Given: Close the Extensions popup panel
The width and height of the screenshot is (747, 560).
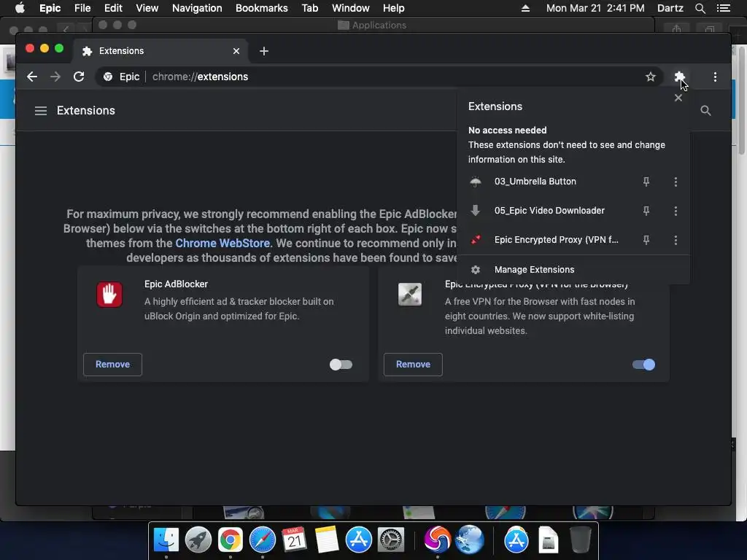Looking at the screenshot, I should click(678, 98).
